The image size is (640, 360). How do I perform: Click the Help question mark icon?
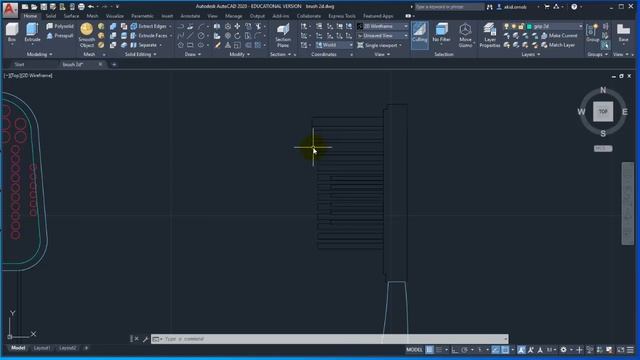(x=574, y=7)
